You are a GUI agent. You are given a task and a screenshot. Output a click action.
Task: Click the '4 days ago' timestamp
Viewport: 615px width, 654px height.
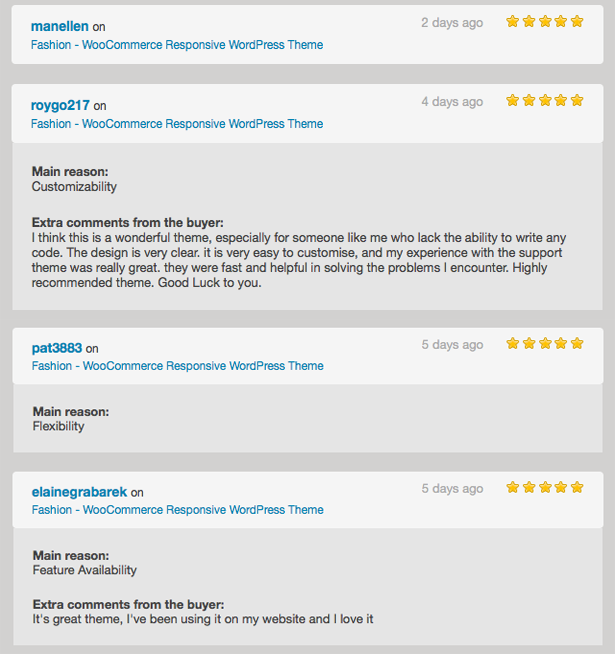tap(452, 101)
